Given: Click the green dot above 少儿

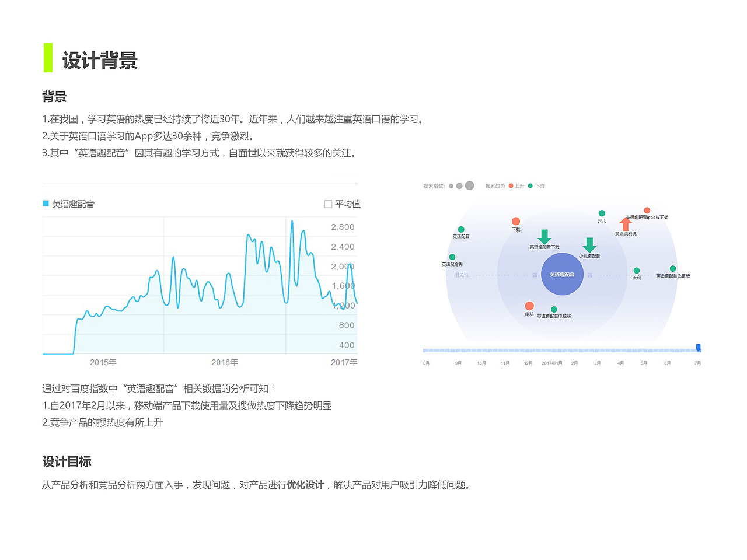Looking at the screenshot, I should coord(602,213).
